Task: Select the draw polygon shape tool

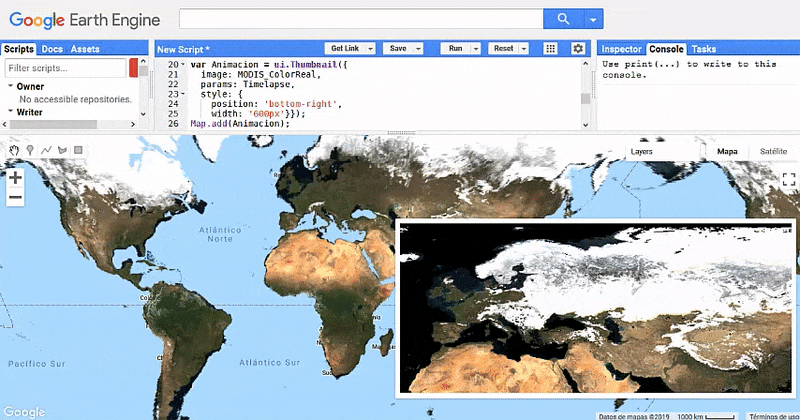Action: point(62,150)
